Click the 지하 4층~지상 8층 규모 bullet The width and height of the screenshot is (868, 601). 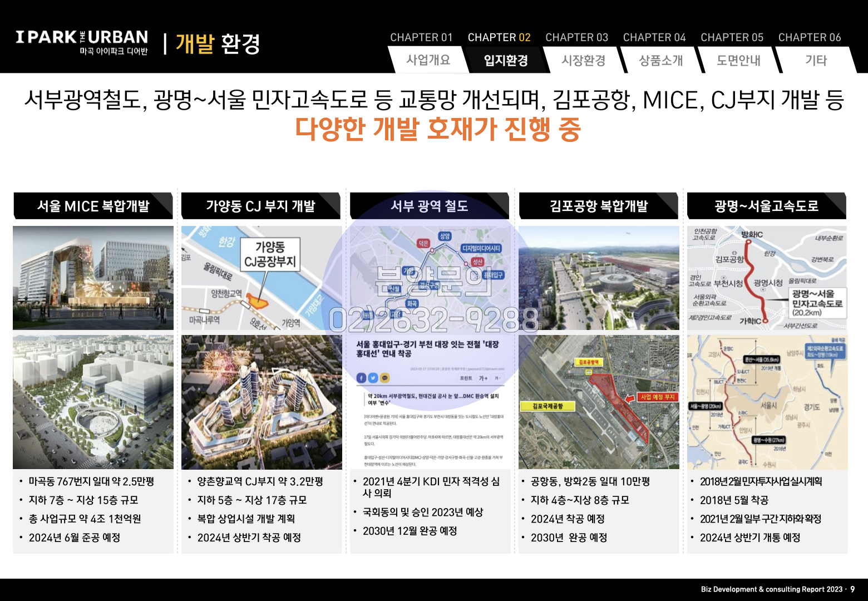tap(580, 500)
